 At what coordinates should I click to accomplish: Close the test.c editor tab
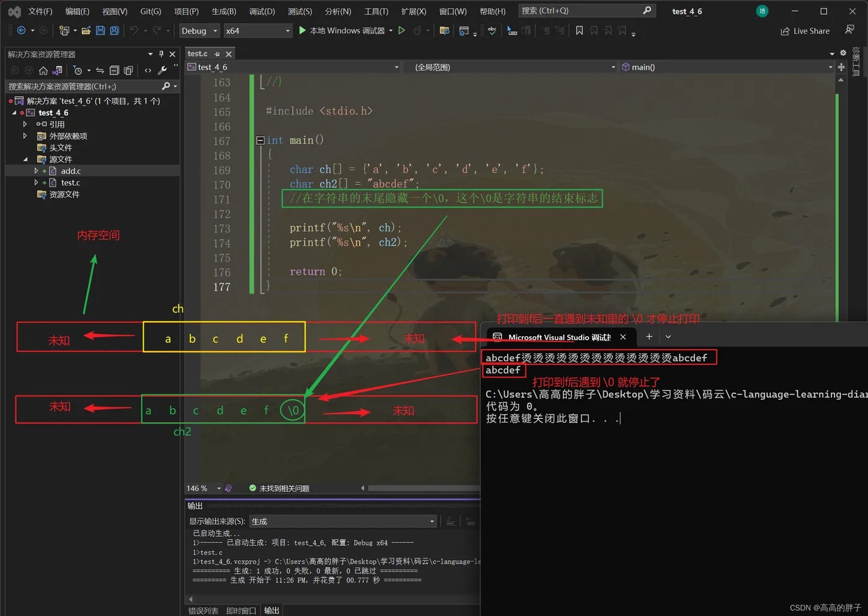pos(228,54)
